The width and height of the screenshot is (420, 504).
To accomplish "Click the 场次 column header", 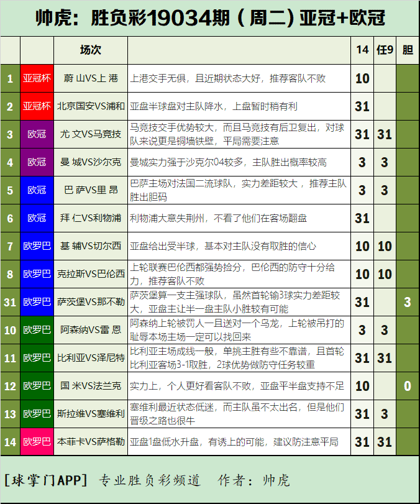I will coord(91,50).
